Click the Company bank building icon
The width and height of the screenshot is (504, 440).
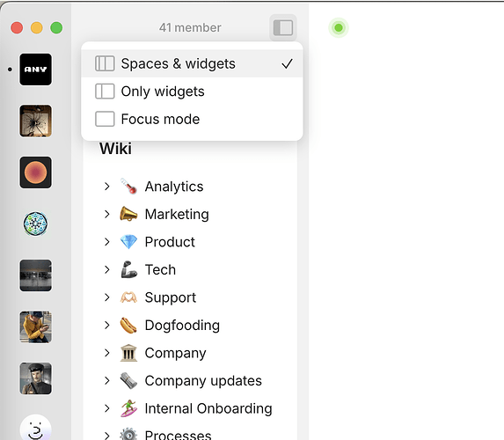tap(128, 353)
